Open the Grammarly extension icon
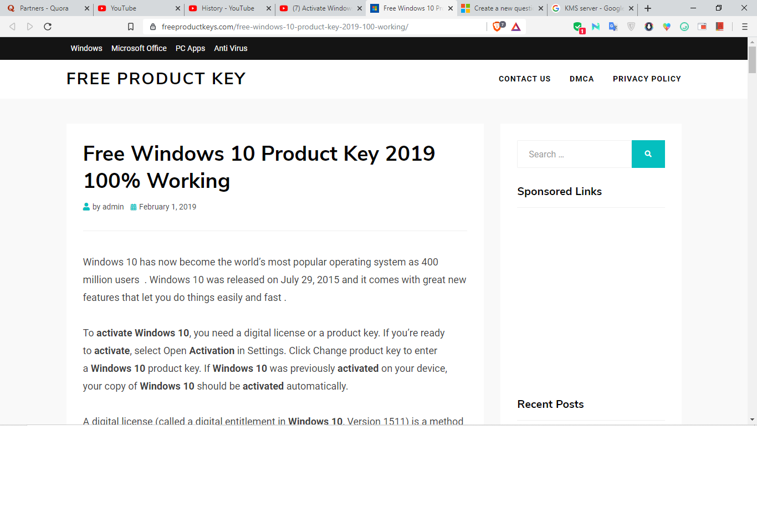 pos(684,27)
